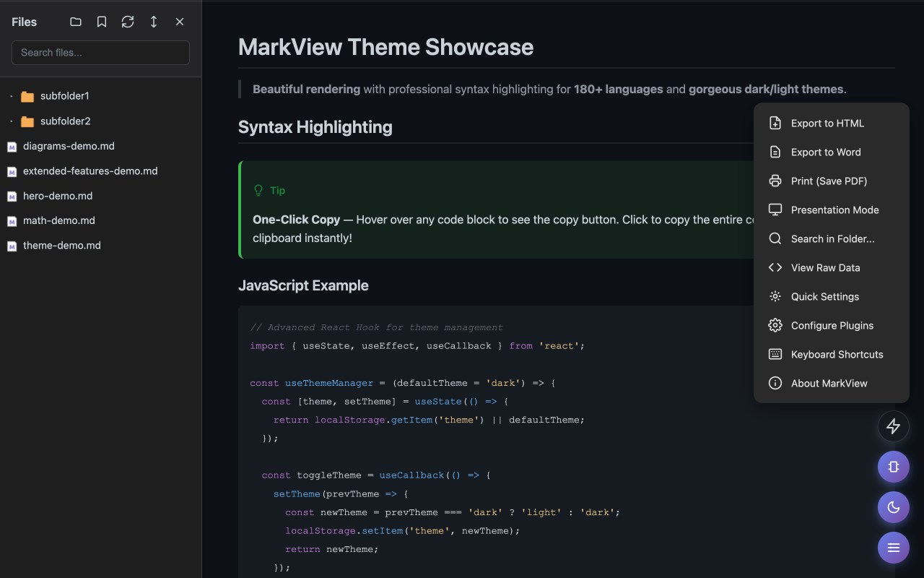Click the lightbulb Tip icon

[258, 191]
